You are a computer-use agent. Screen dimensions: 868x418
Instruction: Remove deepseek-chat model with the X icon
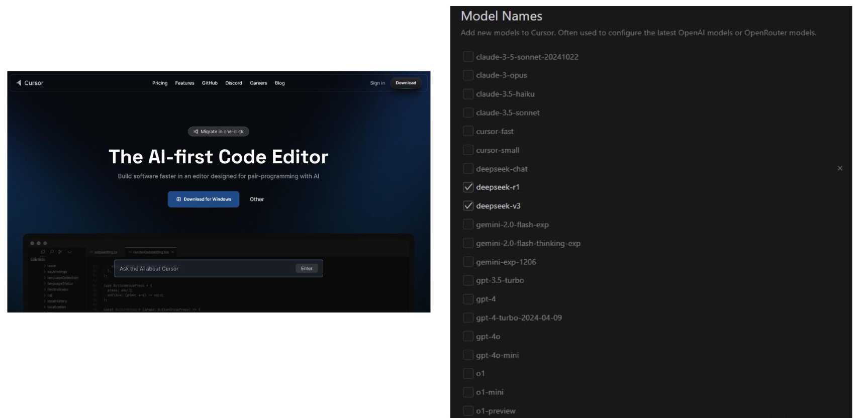[840, 168]
